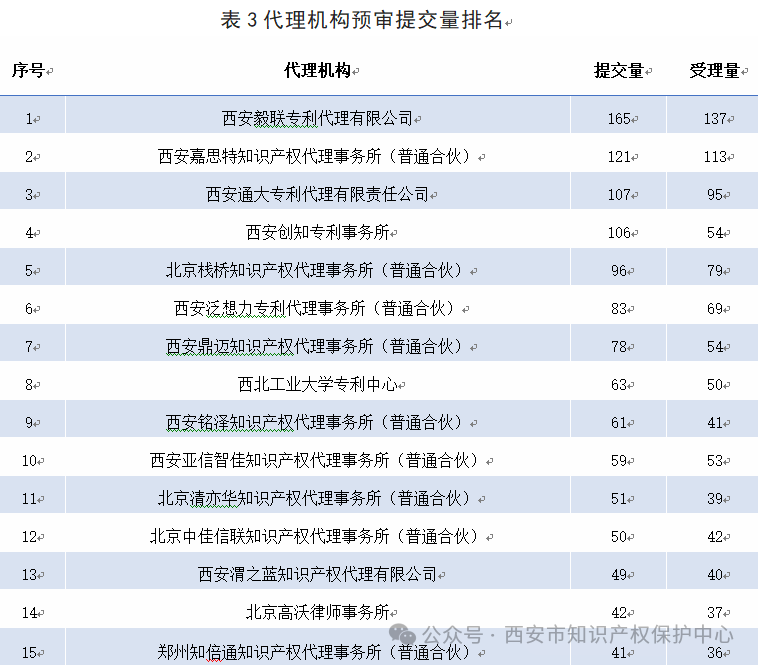Click accepted value 42 in 北京中佳信联 row
The height and width of the screenshot is (665, 758).
[715, 537]
